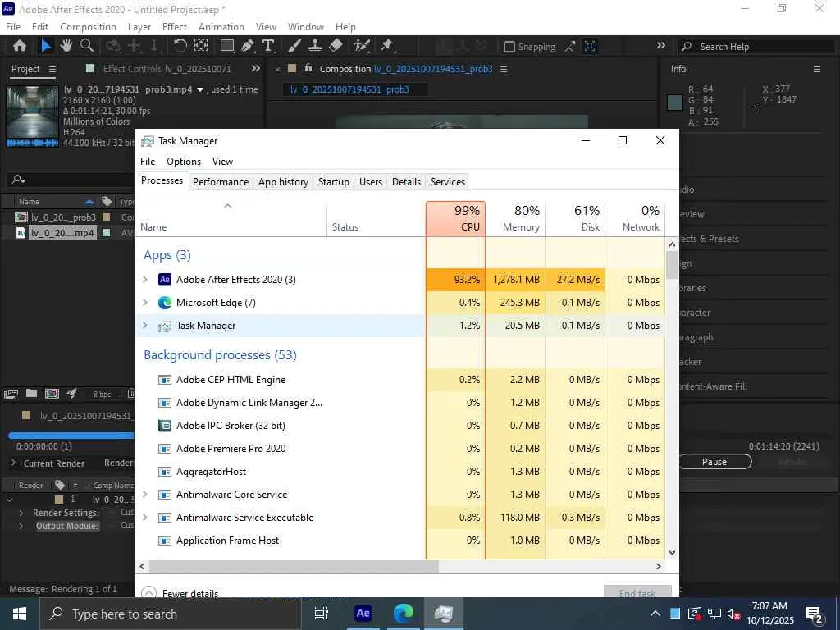Expand Microsoft Edge process group
The image size is (840, 630).
click(144, 302)
